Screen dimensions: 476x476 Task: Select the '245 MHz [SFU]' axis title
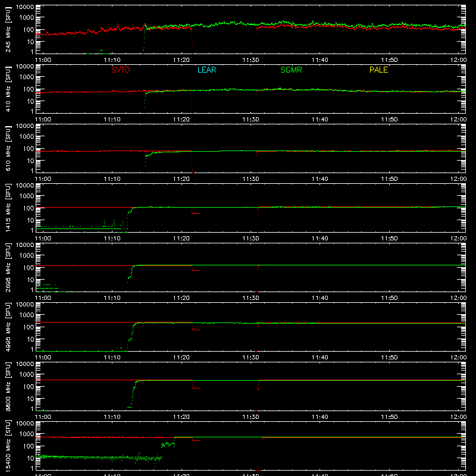click(x=8, y=30)
